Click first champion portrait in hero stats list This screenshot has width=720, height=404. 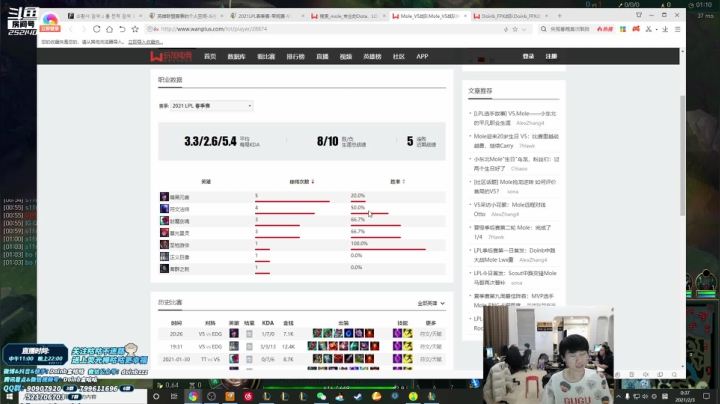coord(164,196)
